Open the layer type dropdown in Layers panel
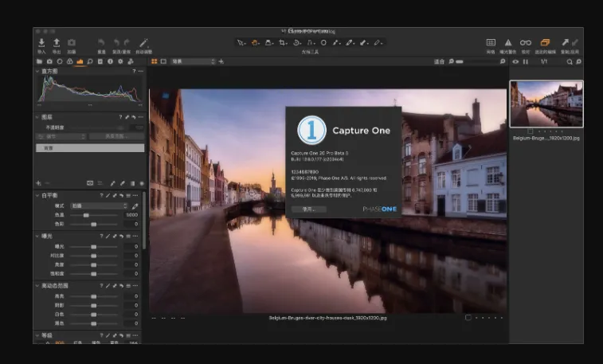The width and height of the screenshot is (603, 364). tap(61, 136)
